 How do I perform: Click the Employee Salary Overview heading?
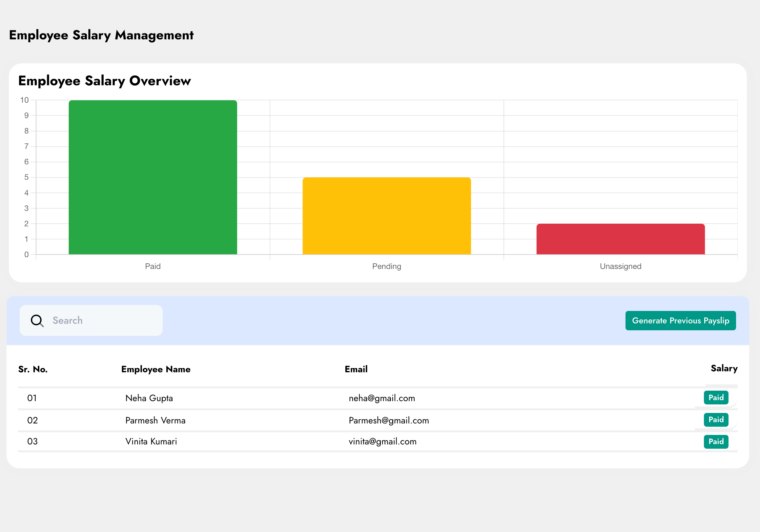(x=104, y=81)
